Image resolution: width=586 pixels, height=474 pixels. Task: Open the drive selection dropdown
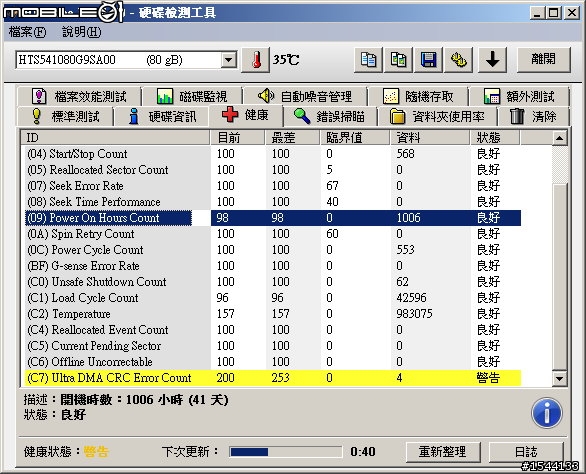coord(228,60)
